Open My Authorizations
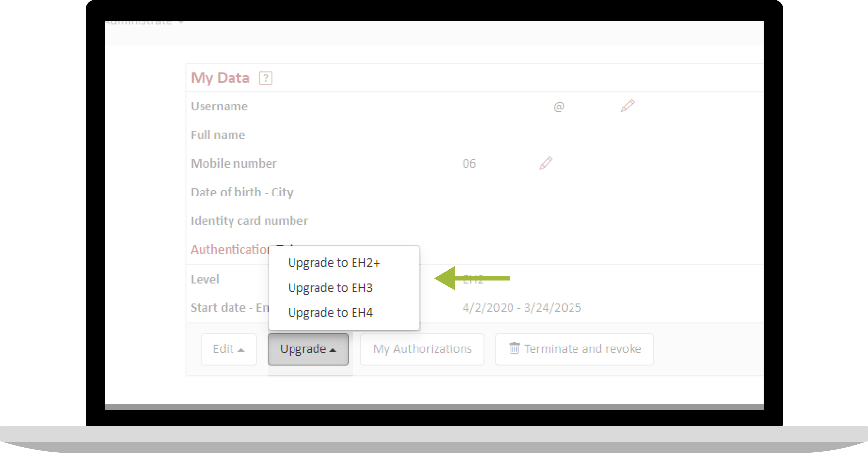 (x=422, y=349)
